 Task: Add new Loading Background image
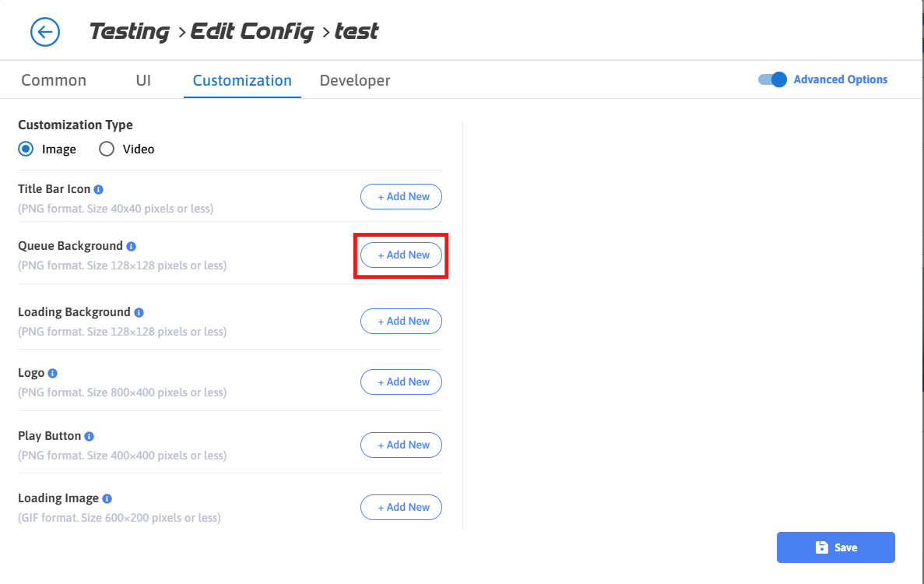coord(401,321)
